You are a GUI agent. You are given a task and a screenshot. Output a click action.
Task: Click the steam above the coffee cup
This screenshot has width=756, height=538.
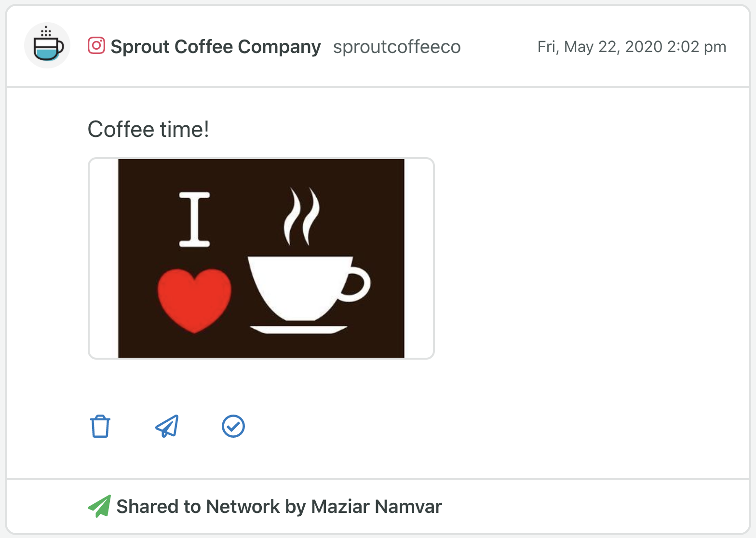[x=302, y=216]
